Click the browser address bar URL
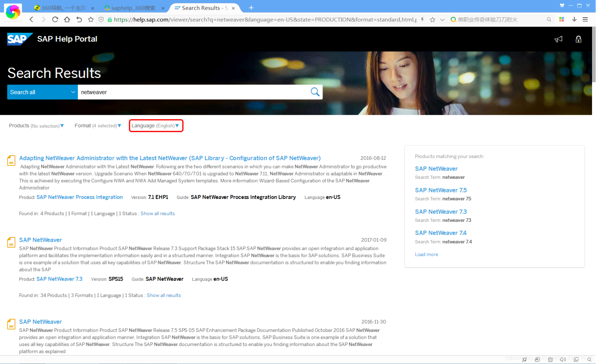596x364 pixels. point(265,19)
